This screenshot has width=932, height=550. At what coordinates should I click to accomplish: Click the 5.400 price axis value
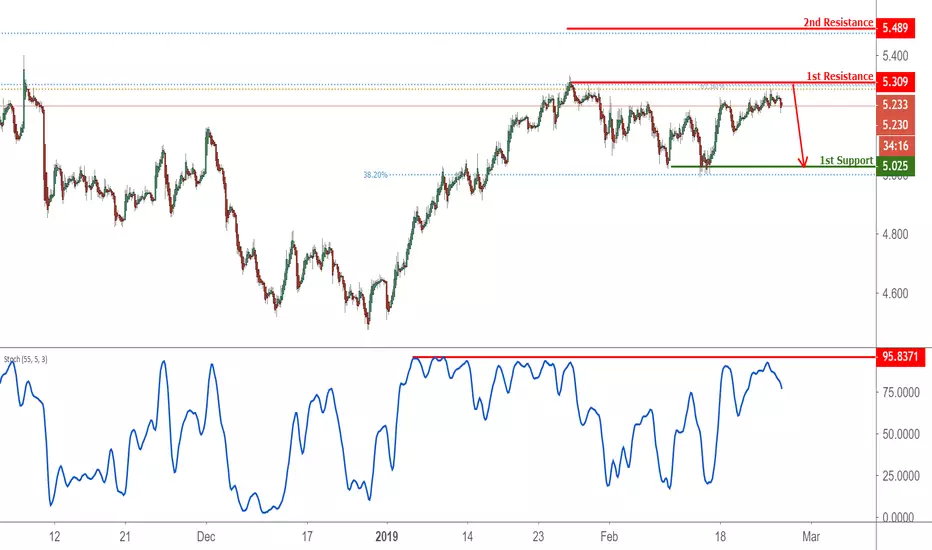tap(895, 56)
